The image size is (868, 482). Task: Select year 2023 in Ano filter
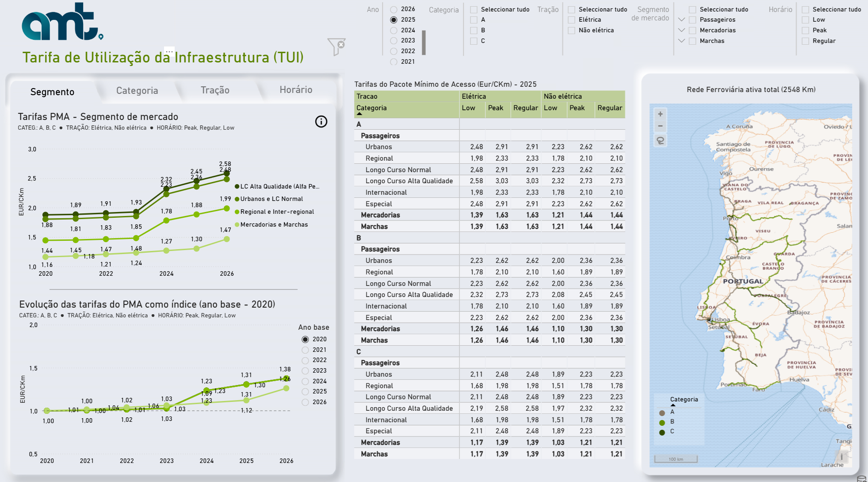(394, 41)
